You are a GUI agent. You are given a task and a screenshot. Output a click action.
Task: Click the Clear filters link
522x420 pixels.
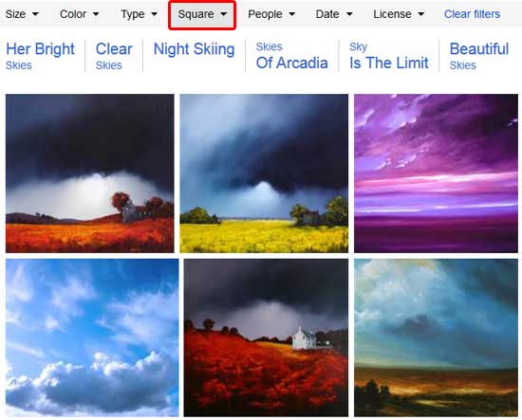472,14
